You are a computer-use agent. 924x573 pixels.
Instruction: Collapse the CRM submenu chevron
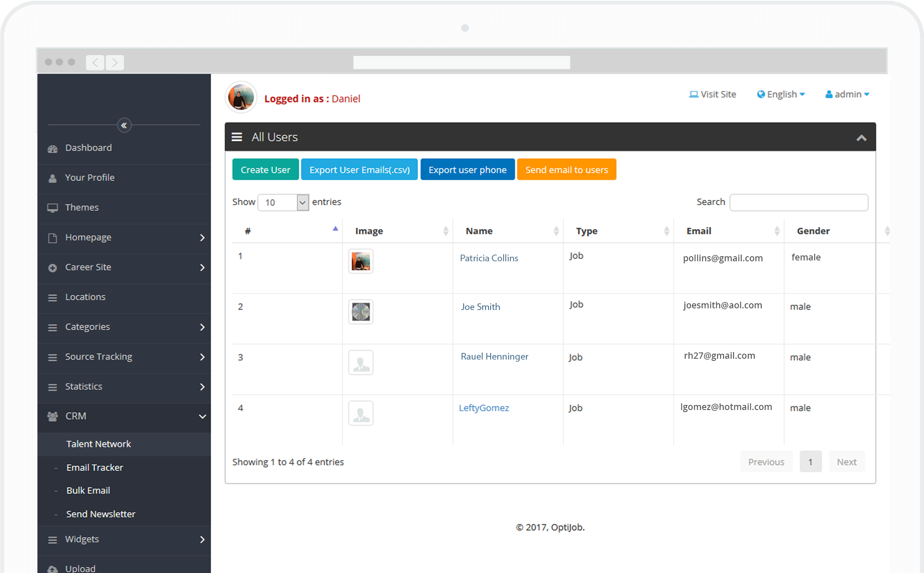coord(202,416)
